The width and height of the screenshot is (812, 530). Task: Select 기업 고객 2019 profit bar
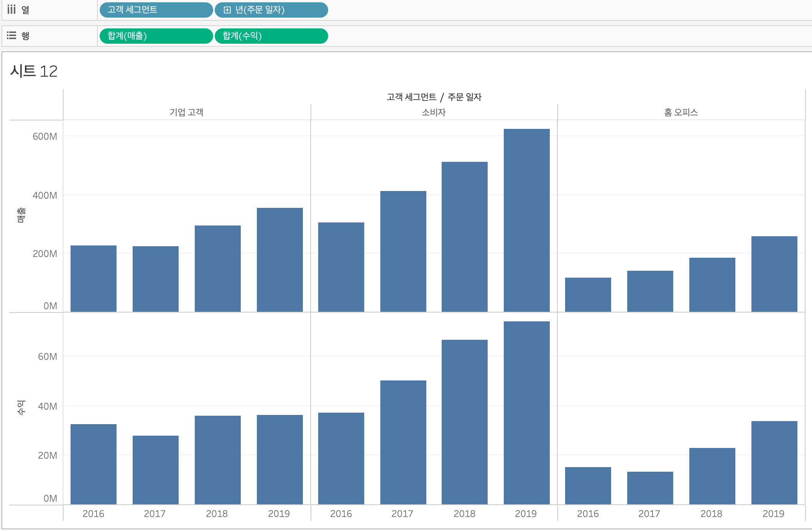point(279,459)
